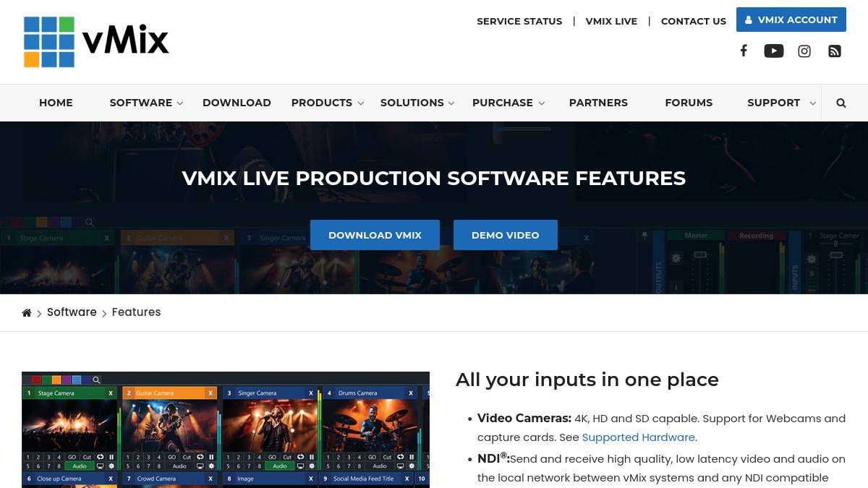
Task: Click the "VMIX LIVE PRODUCTION SOFTWARE FEATURES" banner title
Action: click(x=434, y=178)
